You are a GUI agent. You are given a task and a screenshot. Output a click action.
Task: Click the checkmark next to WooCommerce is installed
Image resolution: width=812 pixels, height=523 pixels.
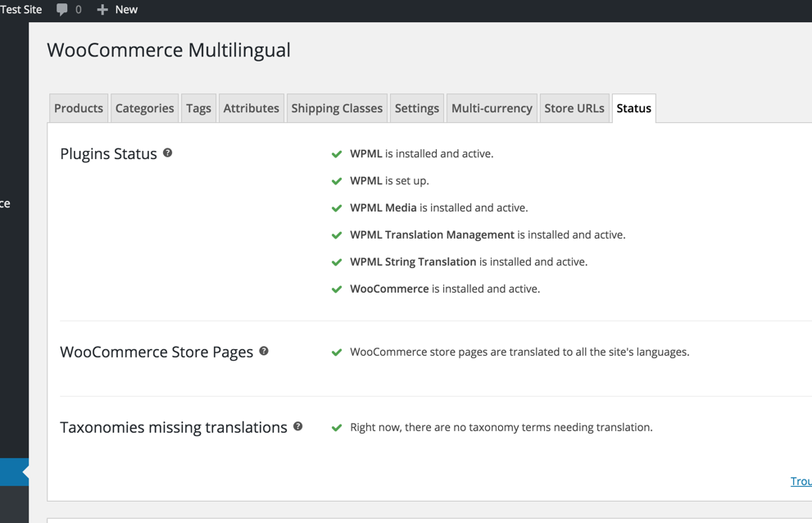point(337,289)
